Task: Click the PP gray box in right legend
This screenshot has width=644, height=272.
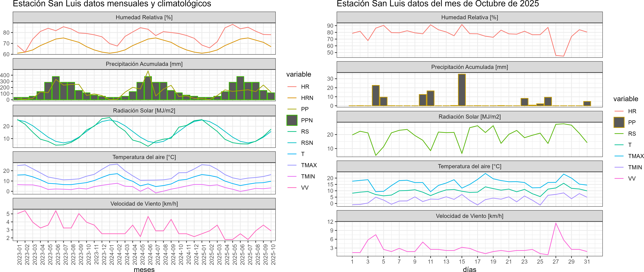Action: pos(619,122)
